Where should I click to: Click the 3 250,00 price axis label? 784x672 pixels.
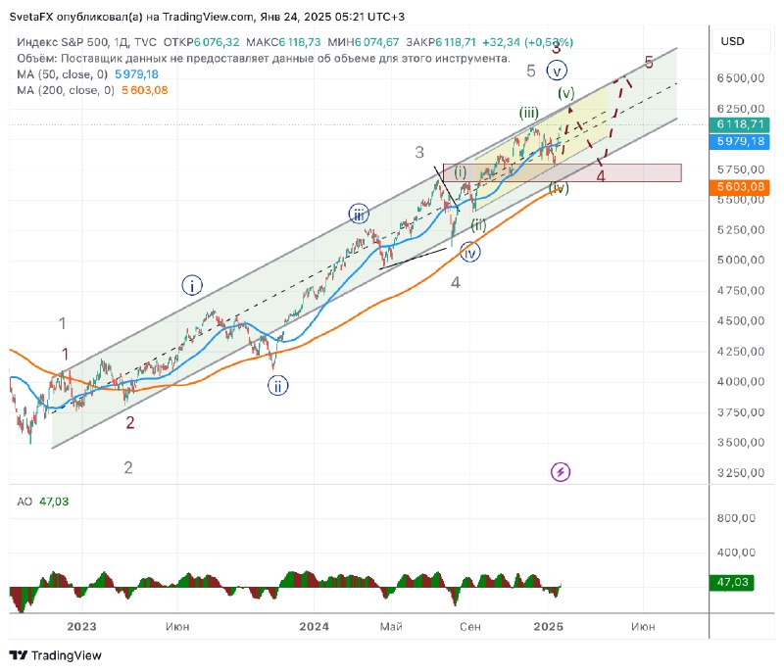(x=741, y=472)
